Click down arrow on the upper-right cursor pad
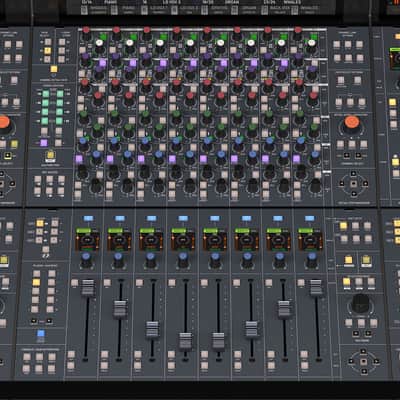 click(354, 194)
